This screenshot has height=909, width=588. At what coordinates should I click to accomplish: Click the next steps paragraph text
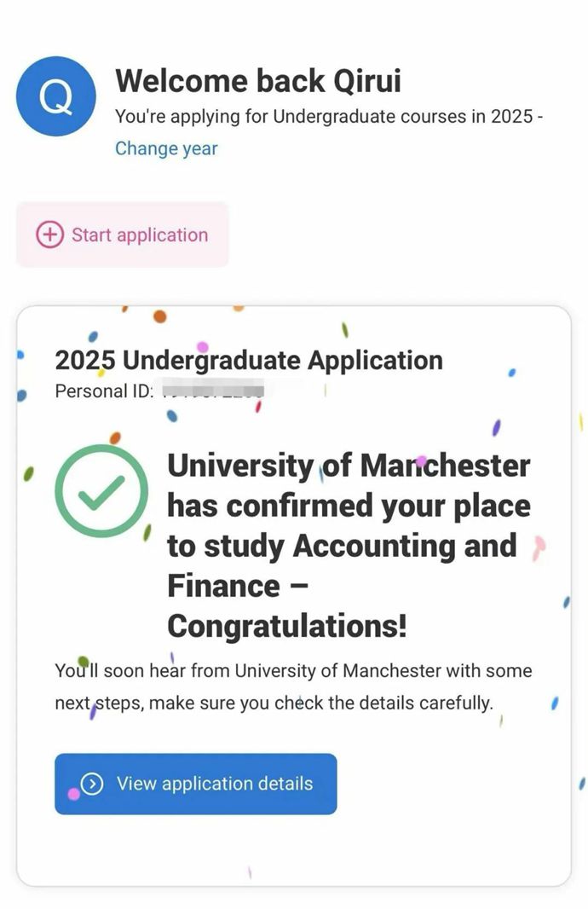coord(293,687)
